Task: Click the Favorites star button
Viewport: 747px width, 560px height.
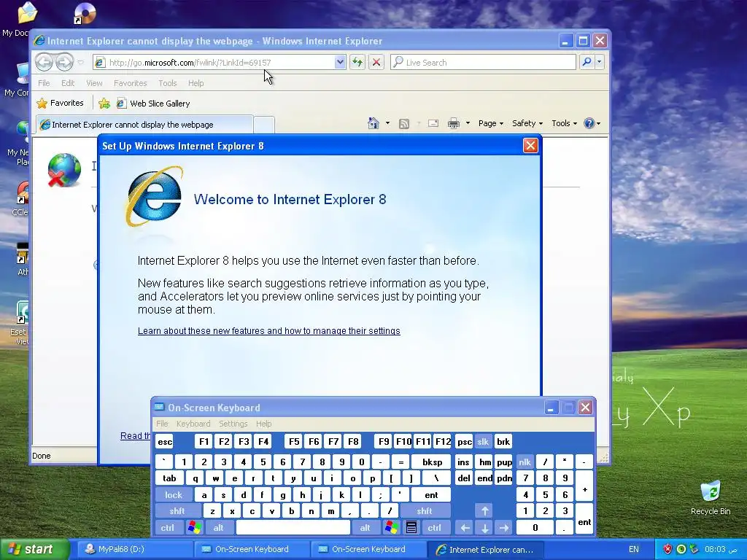Action: (60, 103)
